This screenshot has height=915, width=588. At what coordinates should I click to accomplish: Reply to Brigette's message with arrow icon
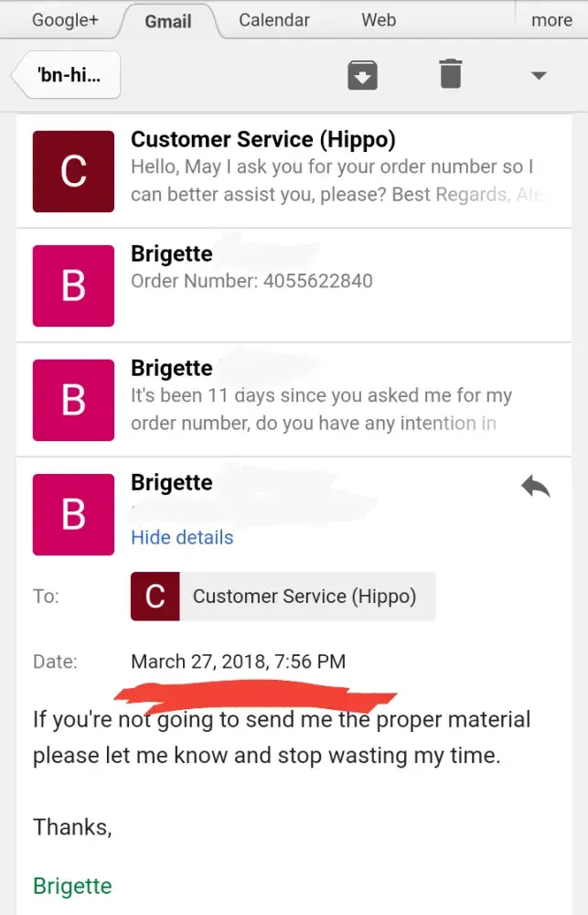click(536, 487)
